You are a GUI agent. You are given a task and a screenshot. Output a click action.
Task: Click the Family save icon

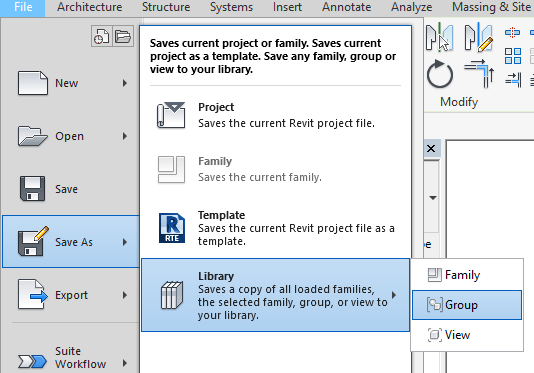pos(171,169)
